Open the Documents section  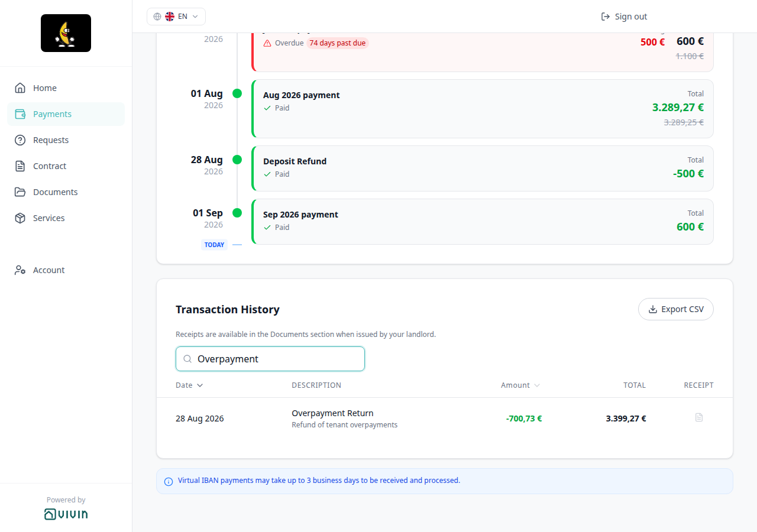[x=66, y=192]
